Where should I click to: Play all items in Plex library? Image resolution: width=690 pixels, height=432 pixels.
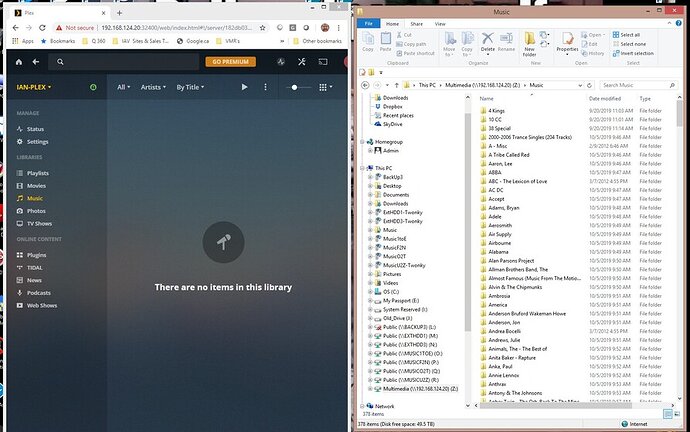pyautogui.click(x=244, y=87)
